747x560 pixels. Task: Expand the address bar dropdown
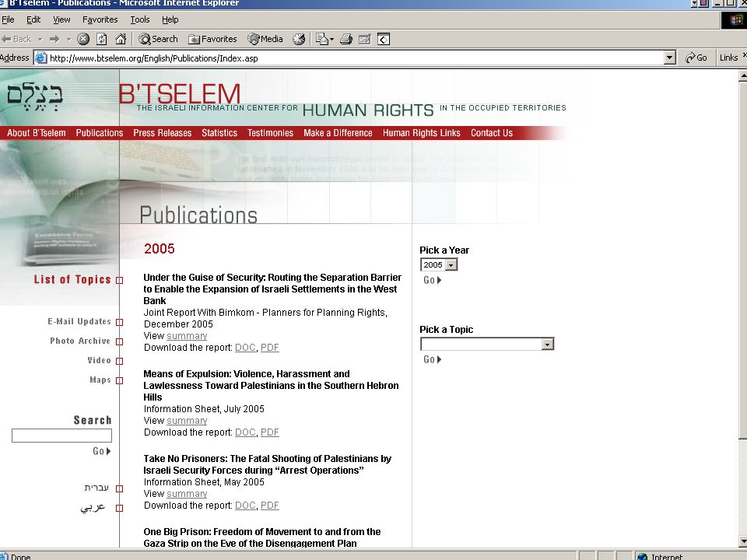coord(669,58)
